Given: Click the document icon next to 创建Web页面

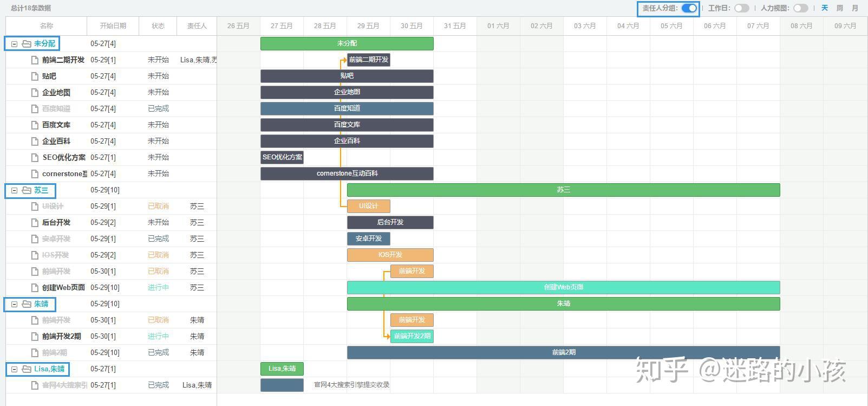Looking at the screenshot, I should tap(35, 288).
